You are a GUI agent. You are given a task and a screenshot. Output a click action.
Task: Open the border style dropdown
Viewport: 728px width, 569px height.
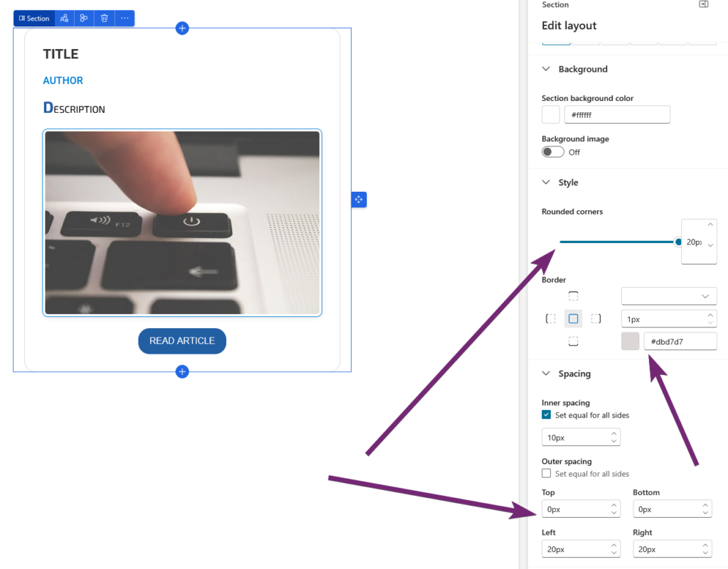pyautogui.click(x=668, y=296)
